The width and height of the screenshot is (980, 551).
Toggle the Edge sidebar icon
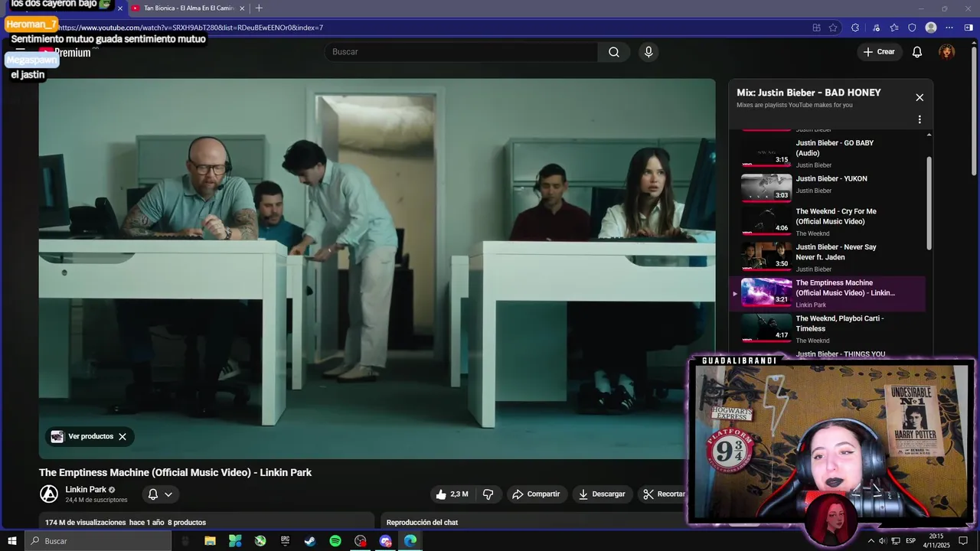(x=969, y=28)
